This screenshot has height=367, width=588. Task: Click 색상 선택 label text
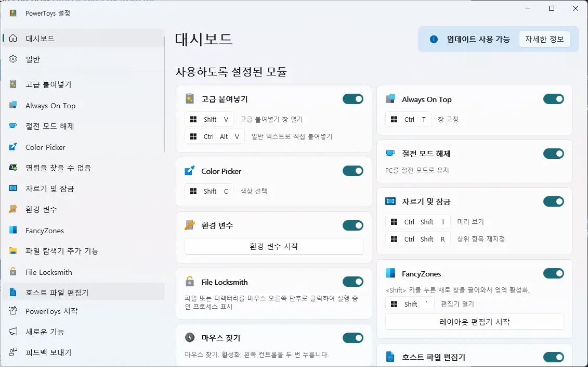(254, 191)
